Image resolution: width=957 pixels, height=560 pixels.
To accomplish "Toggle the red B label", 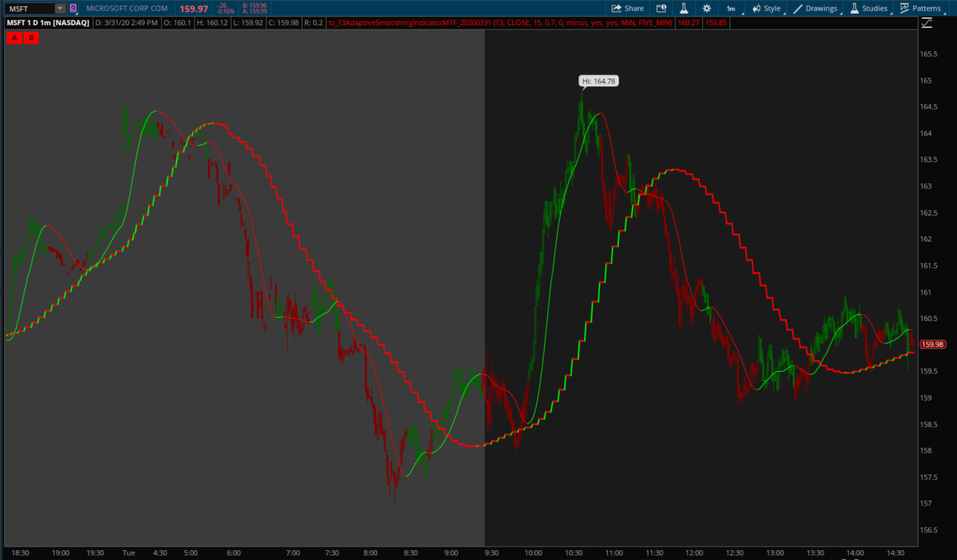I will click(31, 38).
